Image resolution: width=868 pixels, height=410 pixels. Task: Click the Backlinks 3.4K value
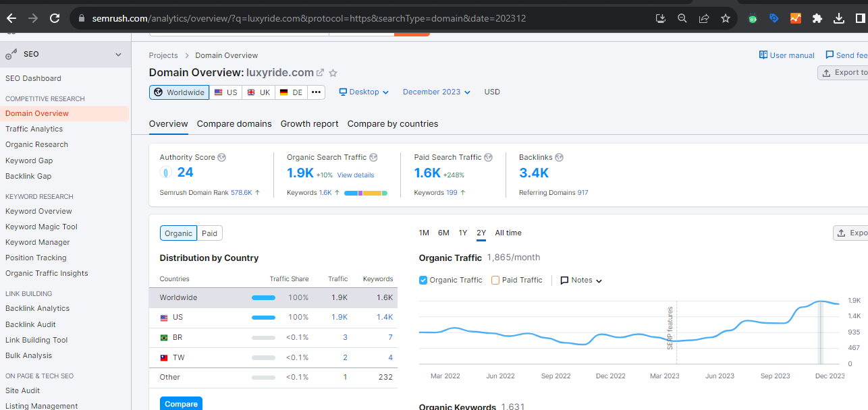coord(534,173)
